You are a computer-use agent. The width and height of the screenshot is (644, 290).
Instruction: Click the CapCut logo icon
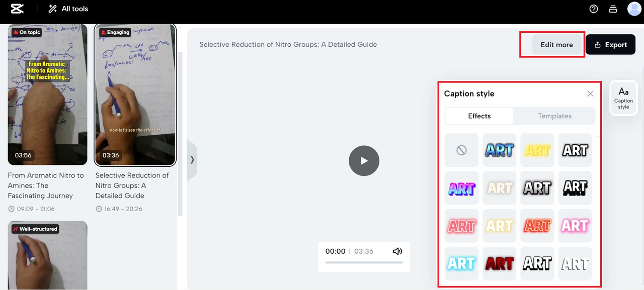17,9
